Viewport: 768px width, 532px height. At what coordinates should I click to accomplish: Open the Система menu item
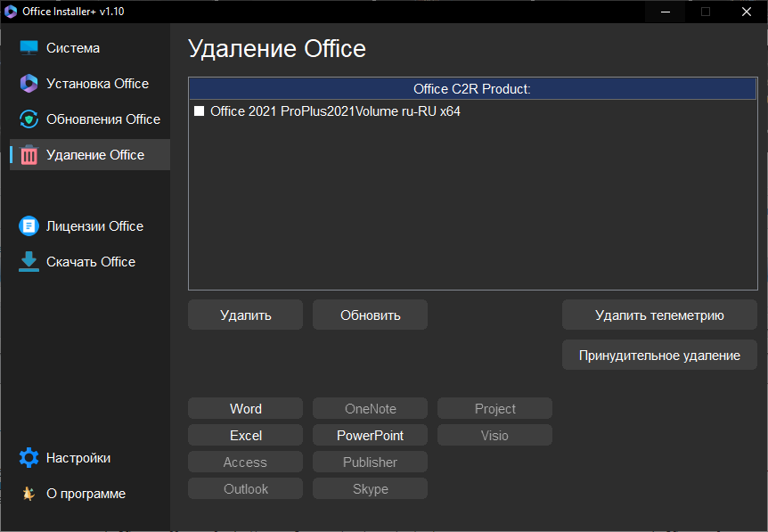tap(73, 48)
